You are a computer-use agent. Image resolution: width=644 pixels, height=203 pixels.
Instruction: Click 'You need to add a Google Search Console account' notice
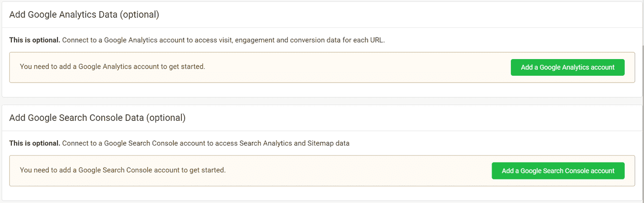tap(123, 170)
